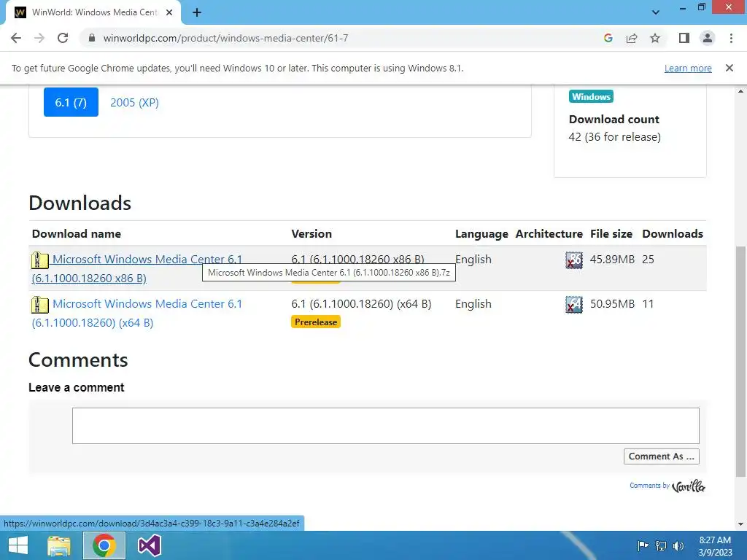
Task: Click the scrollbar up arrow
Action: coord(740,91)
